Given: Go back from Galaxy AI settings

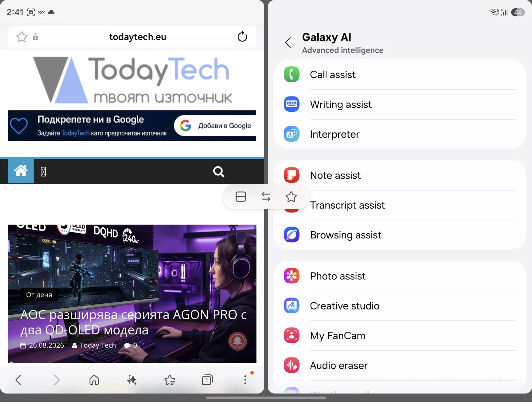Looking at the screenshot, I should 288,43.
